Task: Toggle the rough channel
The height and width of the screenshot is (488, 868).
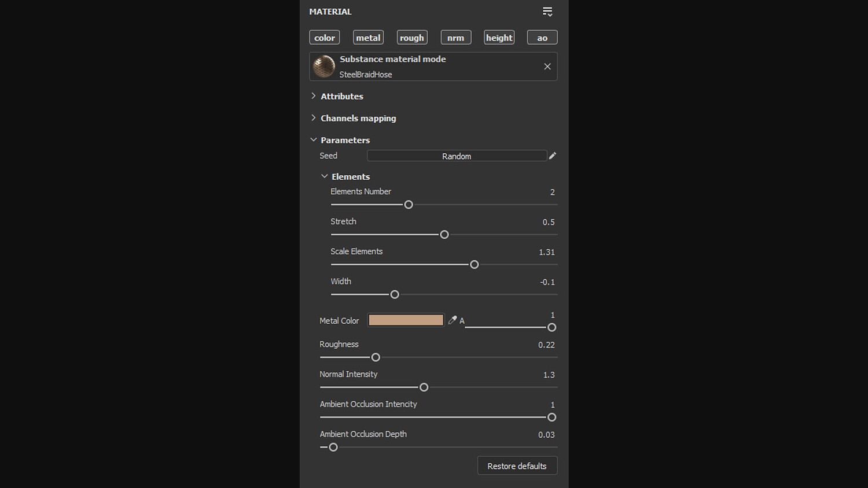Action: coord(412,38)
